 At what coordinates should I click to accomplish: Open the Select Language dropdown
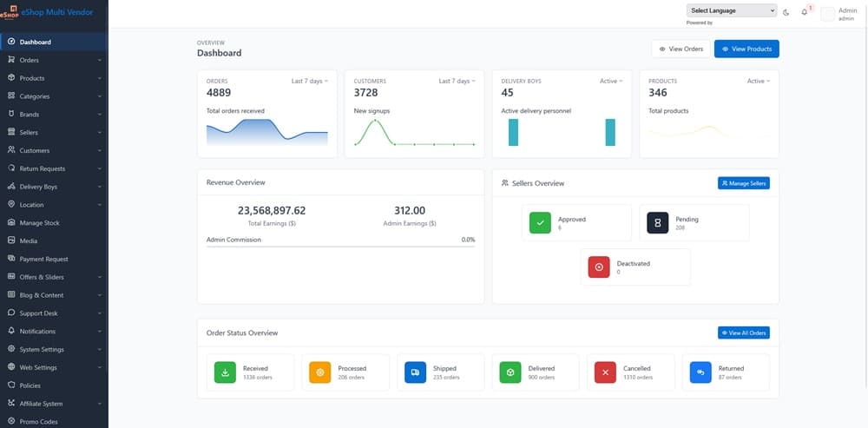[x=732, y=10]
